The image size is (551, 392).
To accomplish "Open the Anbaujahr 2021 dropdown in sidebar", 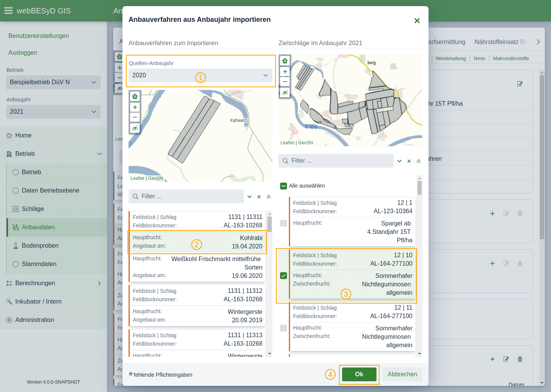I will click(53, 112).
